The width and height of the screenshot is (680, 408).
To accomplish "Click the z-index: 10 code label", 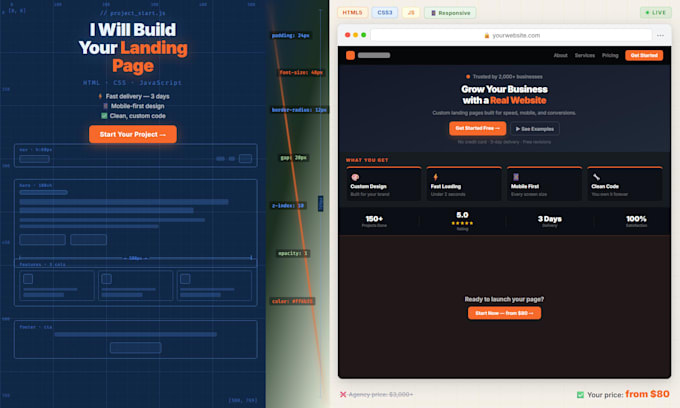I will point(288,206).
